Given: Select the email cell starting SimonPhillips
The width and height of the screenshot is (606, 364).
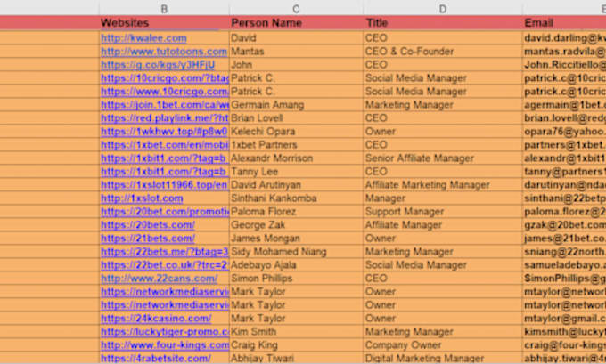Looking at the screenshot, I should tap(564, 278).
